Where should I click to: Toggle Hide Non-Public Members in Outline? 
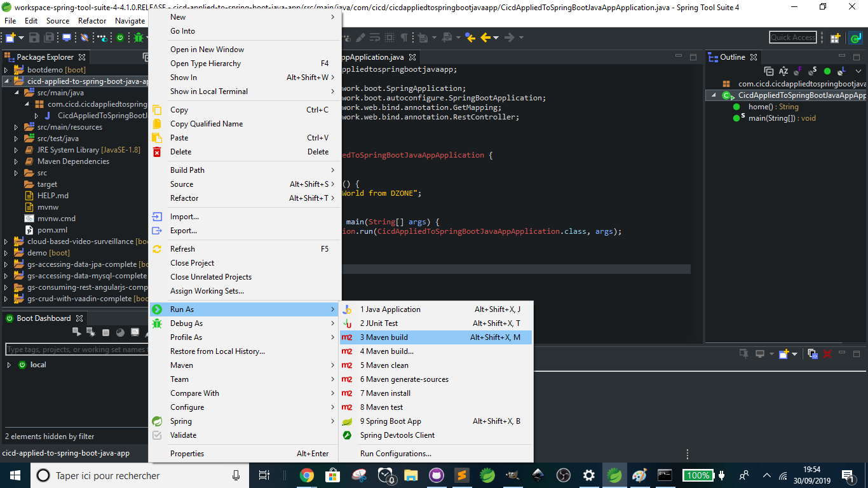click(x=827, y=71)
